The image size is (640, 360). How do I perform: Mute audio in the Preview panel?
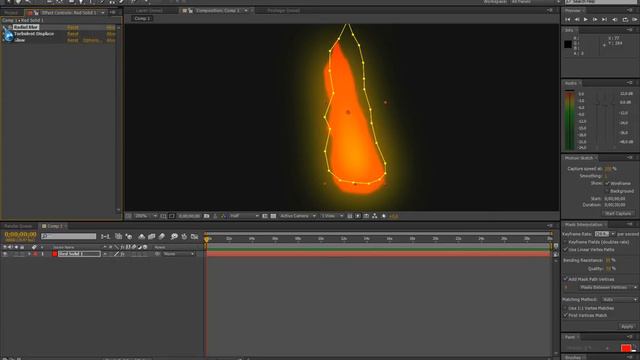615,19
